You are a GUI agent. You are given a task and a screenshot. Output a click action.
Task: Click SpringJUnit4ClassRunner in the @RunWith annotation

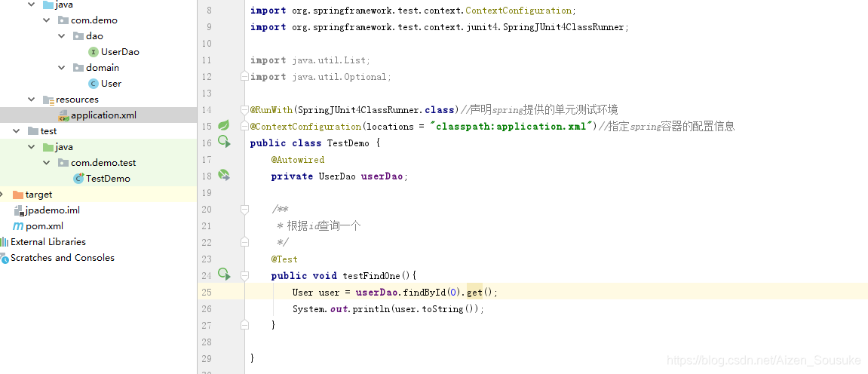click(x=359, y=109)
